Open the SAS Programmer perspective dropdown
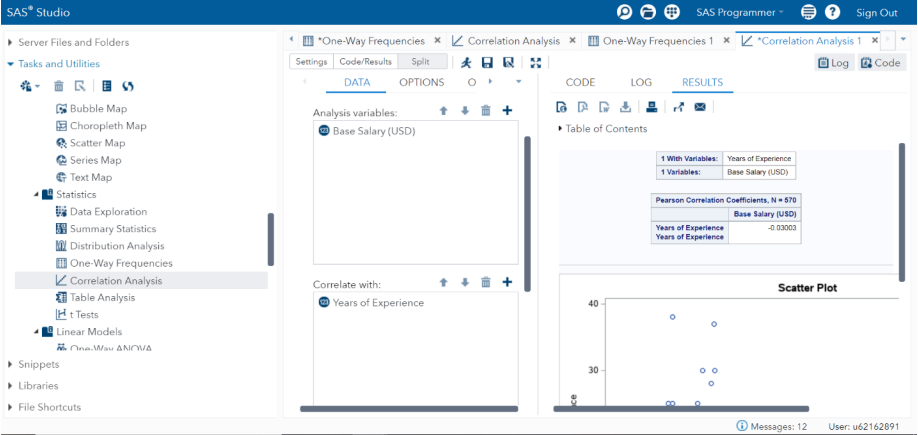The width and height of the screenshot is (918, 435). [740, 12]
